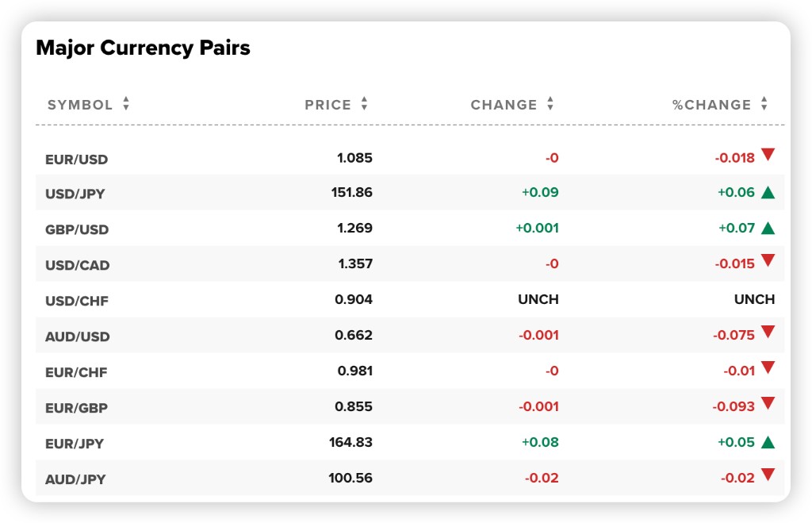
Task: Click the CHANGE column sort arrows
Action: pos(550,104)
